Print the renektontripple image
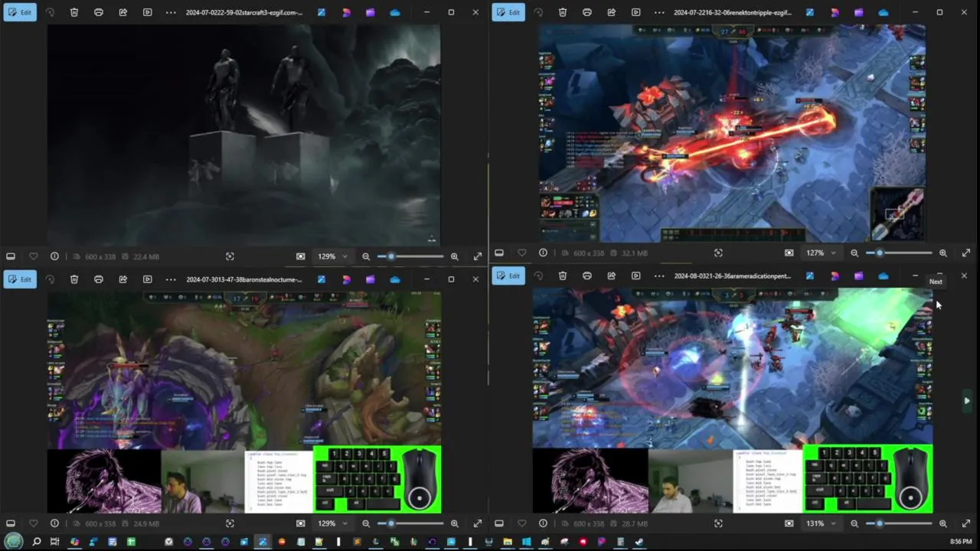Image resolution: width=980 pixels, height=551 pixels. point(587,12)
